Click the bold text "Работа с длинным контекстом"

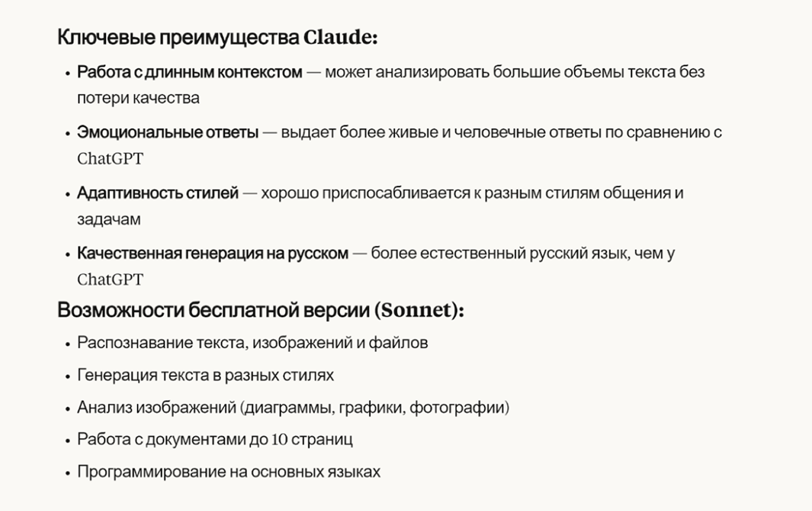190,72
